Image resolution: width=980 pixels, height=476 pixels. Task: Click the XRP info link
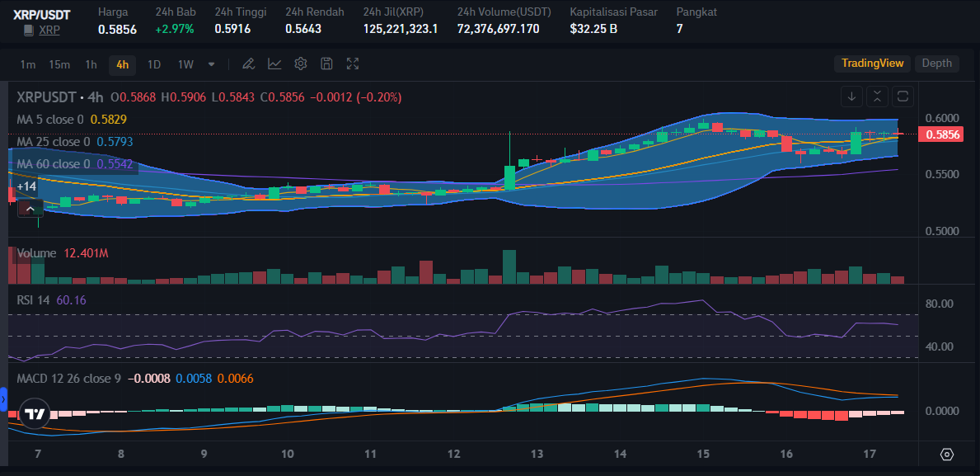pos(49,30)
